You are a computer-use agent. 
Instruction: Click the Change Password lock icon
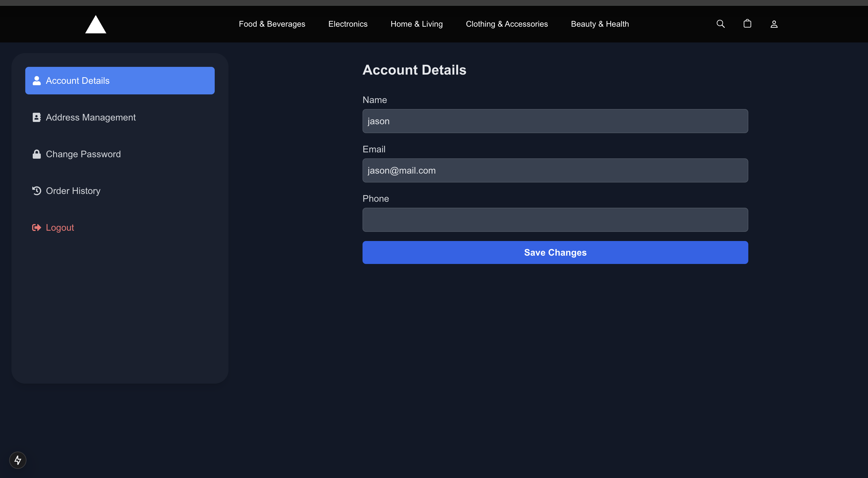36,154
